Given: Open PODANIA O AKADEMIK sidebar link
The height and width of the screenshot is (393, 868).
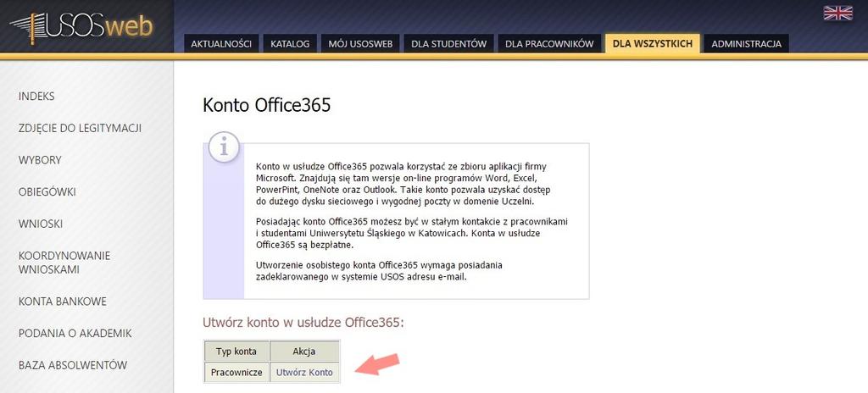Looking at the screenshot, I should [x=75, y=334].
